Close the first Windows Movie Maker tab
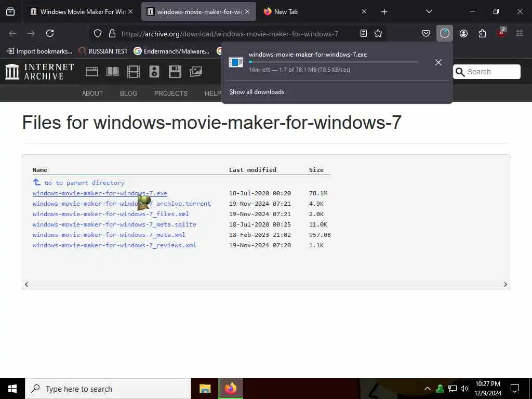The width and height of the screenshot is (532, 399). point(130,11)
